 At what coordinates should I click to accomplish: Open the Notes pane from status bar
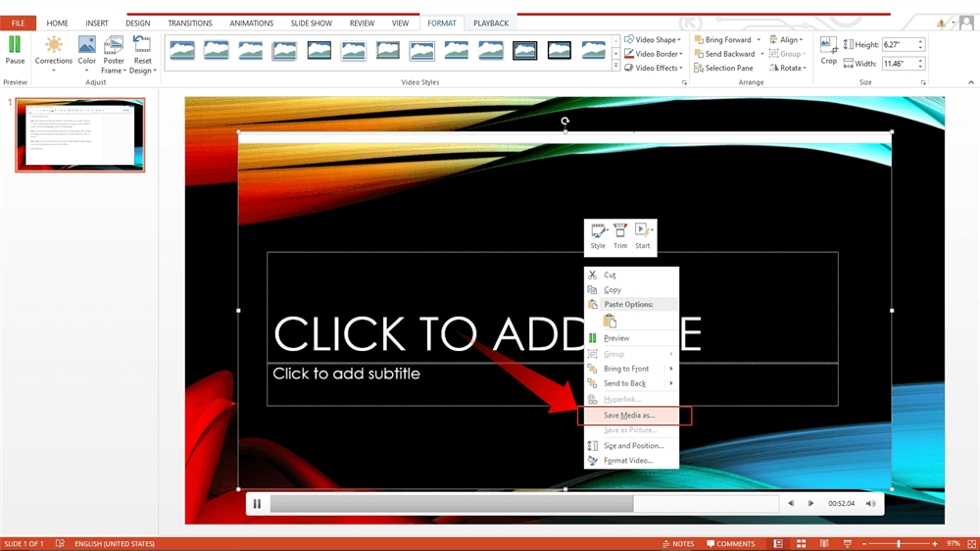[x=677, y=543]
